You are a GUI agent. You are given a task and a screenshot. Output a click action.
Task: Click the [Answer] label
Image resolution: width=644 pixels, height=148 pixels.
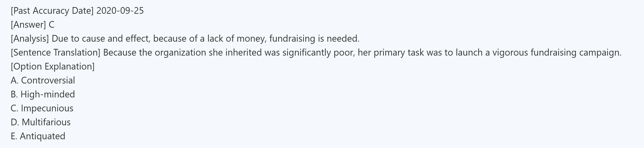pyautogui.click(x=28, y=25)
